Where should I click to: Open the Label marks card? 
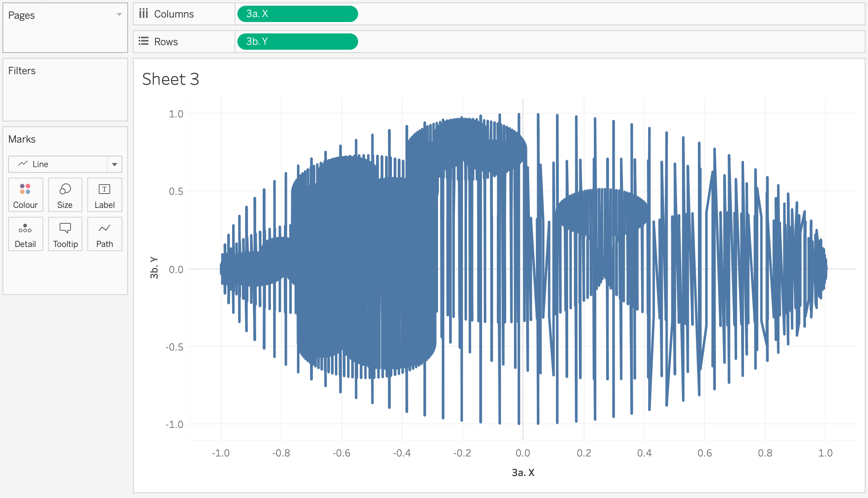pyautogui.click(x=104, y=195)
